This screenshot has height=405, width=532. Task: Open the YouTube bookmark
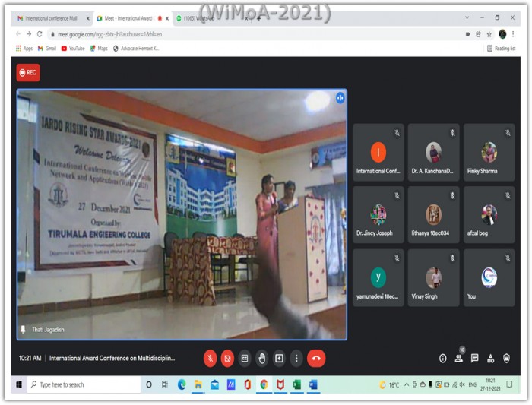click(73, 48)
